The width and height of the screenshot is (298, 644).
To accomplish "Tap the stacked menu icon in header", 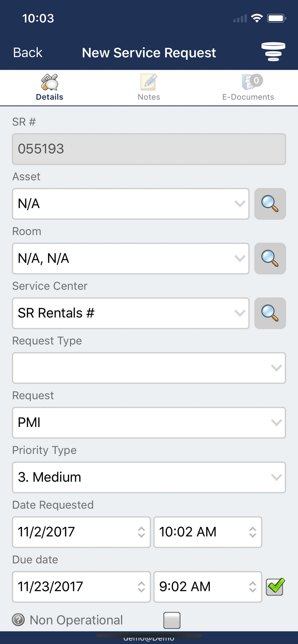I will click(x=273, y=52).
